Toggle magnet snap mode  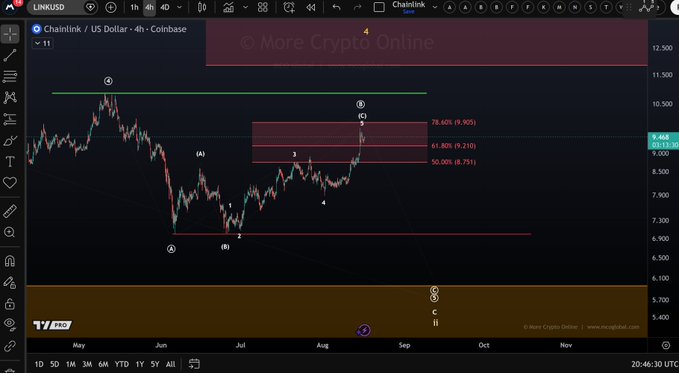tap(10, 261)
